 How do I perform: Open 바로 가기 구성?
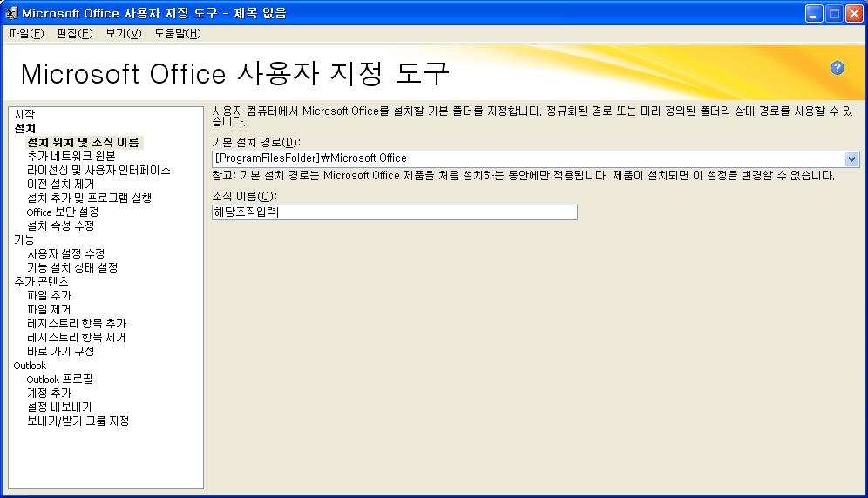point(61,351)
